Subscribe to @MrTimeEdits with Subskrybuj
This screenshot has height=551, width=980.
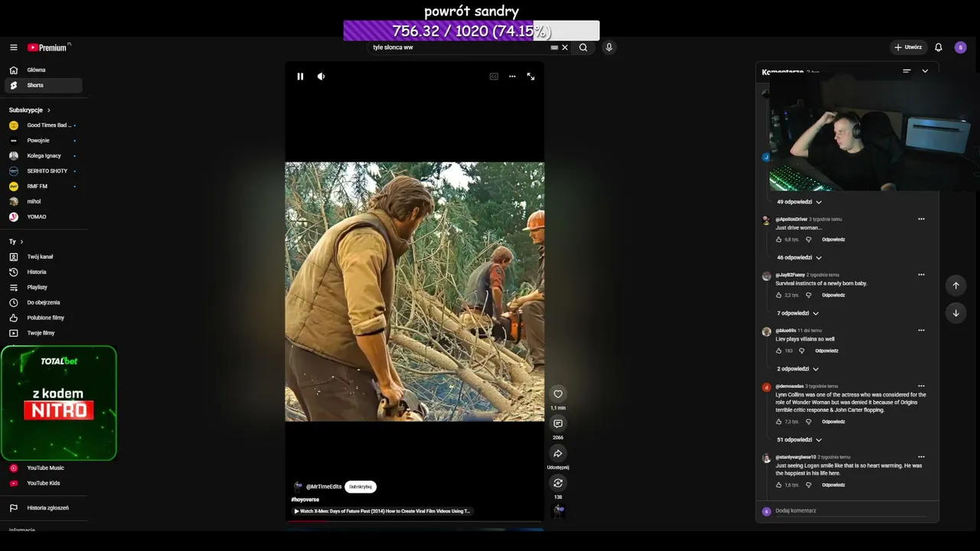pyautogui.click(x=361, y=487)
